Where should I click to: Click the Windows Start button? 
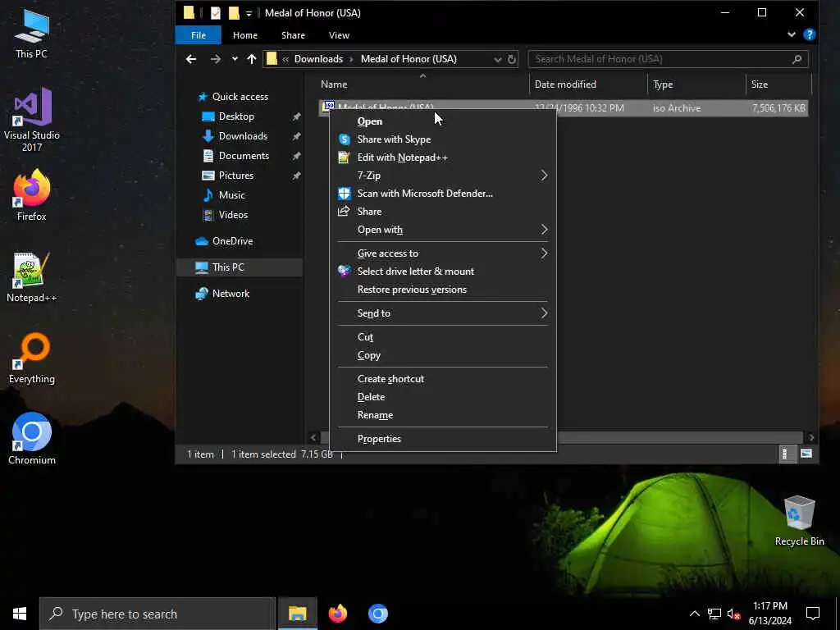(x=20, y=614)
